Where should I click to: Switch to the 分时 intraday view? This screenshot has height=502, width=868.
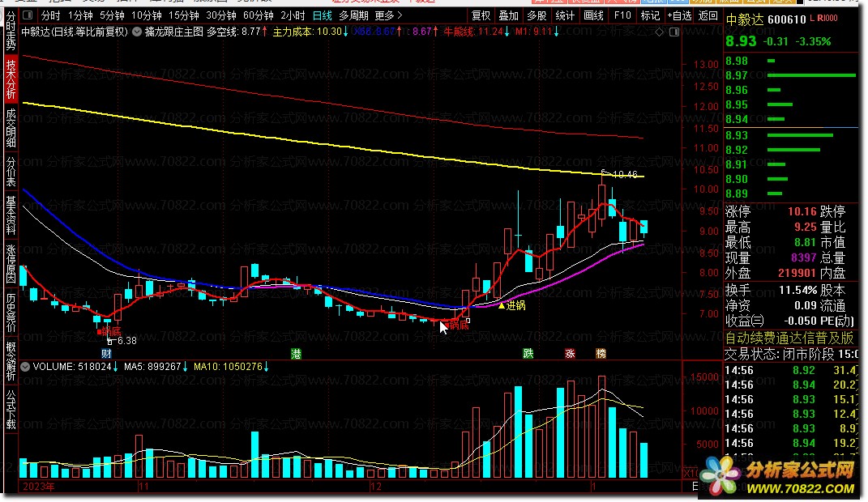pyautogui.click(x=51, y=15)
